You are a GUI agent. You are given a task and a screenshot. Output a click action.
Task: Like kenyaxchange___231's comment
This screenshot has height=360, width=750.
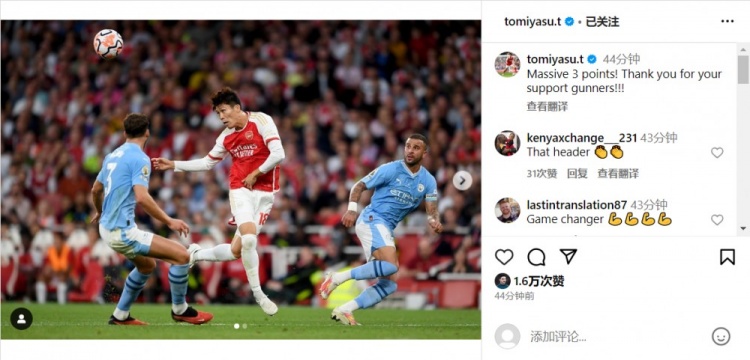[717, 153]
